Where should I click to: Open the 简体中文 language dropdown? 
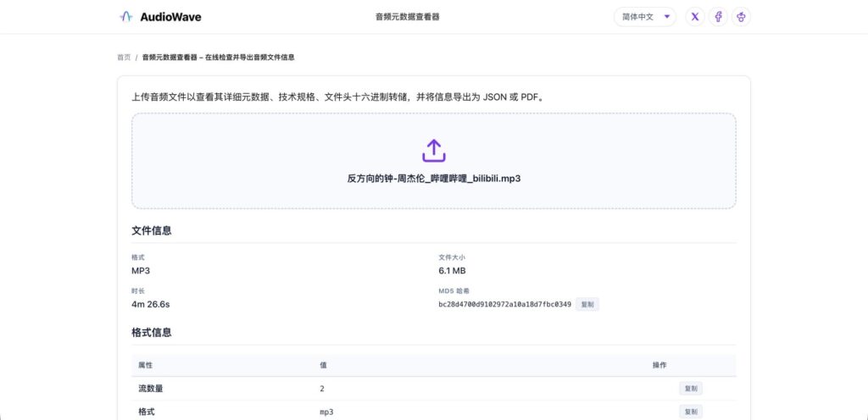645,17
